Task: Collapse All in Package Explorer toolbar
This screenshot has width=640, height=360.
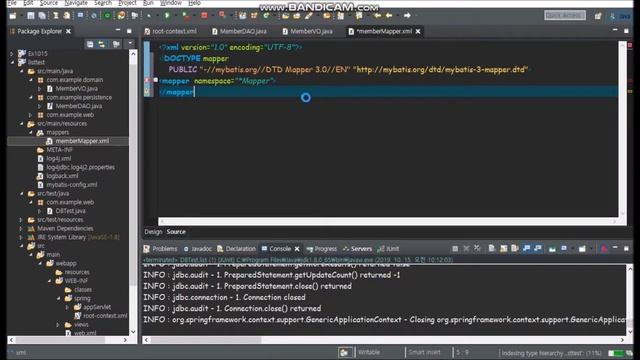Action: pyautogui.click(x=90, y=44)
